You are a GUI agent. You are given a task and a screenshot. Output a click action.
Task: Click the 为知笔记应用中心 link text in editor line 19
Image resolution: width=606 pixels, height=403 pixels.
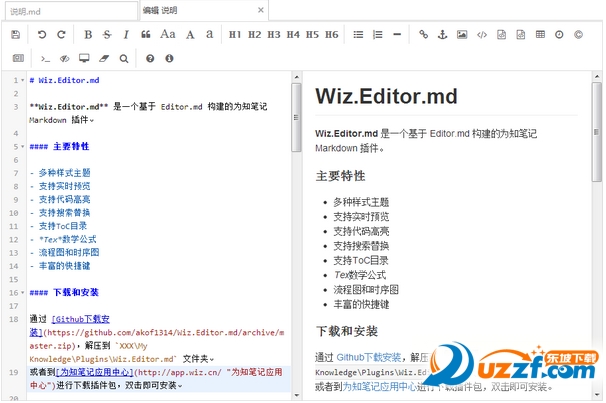(95, 372)
